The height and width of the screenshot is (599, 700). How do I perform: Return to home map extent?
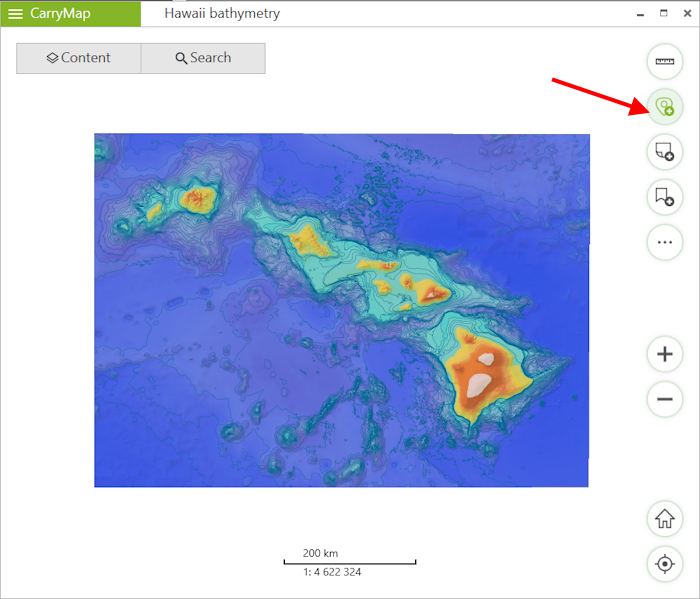(664, 519)
